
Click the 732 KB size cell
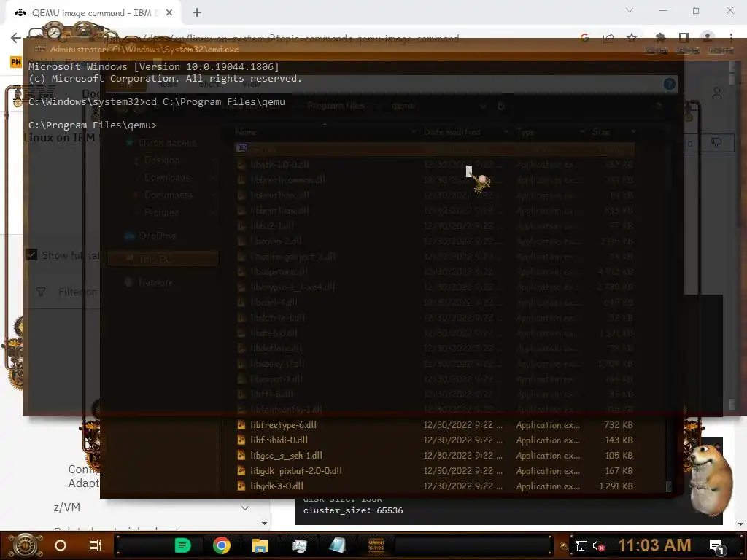coord(619,425)
